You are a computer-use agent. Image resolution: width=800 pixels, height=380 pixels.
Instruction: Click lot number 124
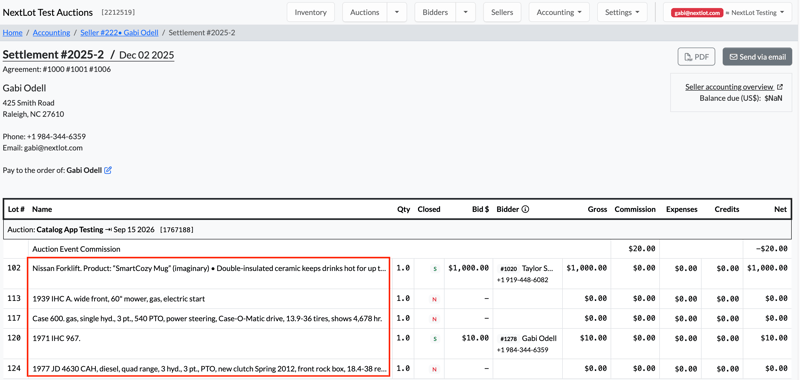pyautogui.click(x=14, y=368)
